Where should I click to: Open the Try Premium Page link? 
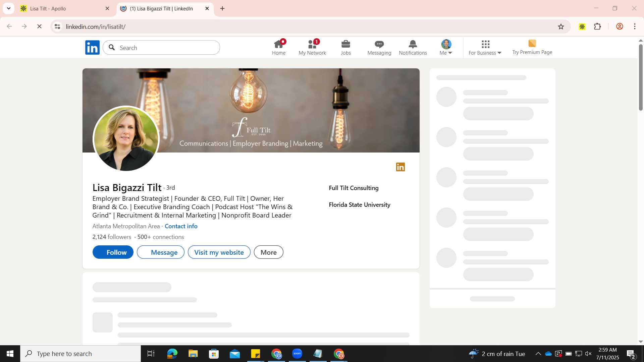pyautogui.click(x=532, y=48)
